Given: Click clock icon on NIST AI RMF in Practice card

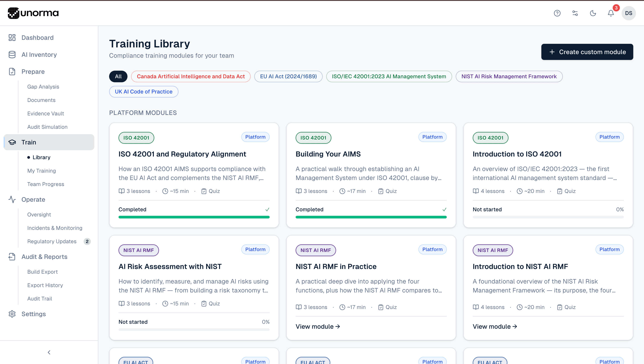Looking at the screenshot, I should click(342, 307).
